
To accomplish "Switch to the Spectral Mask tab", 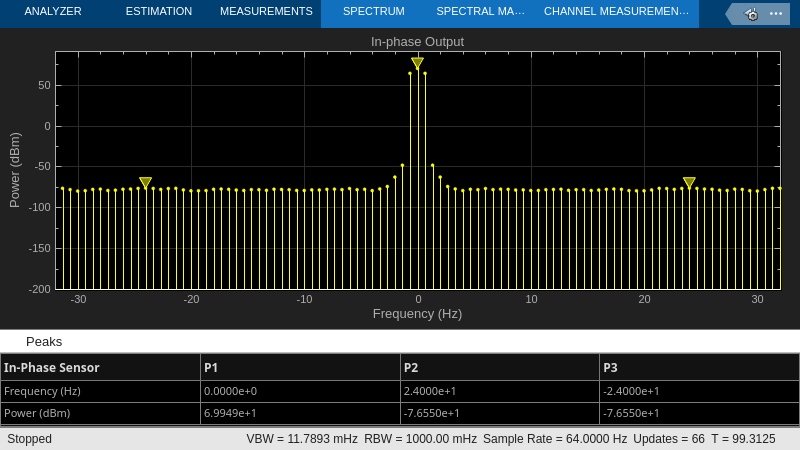I will 480,12.
